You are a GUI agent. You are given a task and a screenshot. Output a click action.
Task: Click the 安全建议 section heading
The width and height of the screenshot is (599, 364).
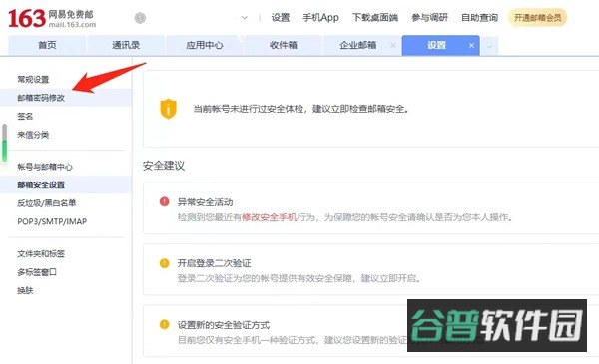164,166
